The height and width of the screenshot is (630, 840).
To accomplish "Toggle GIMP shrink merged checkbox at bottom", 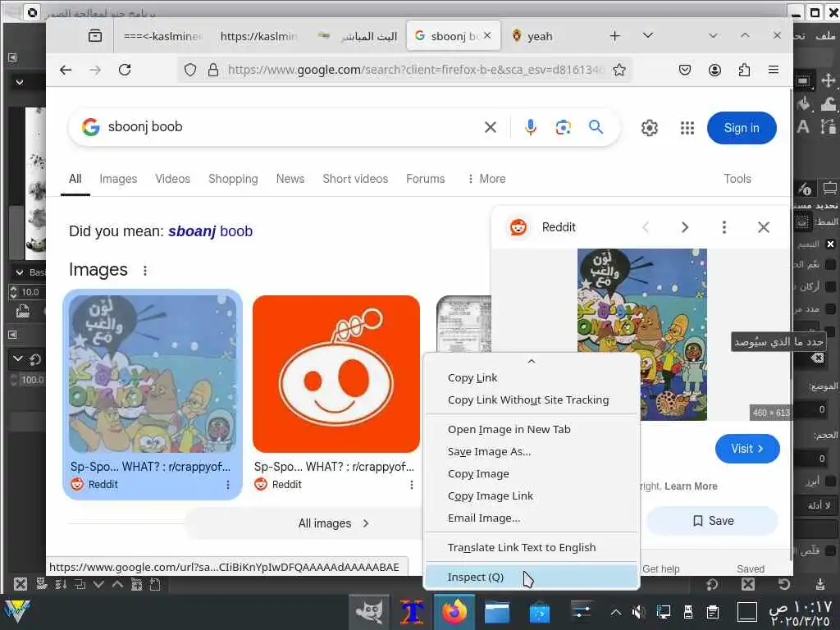I will (831, 550).
